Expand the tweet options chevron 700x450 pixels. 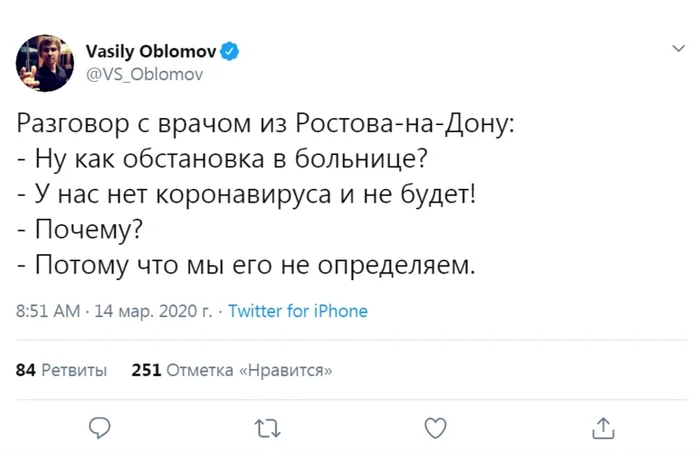680,49
